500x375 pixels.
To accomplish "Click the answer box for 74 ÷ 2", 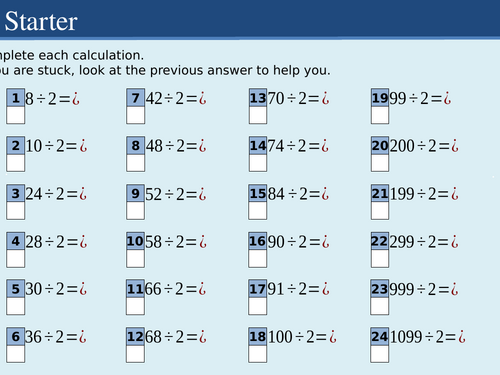I will point(258,163).
